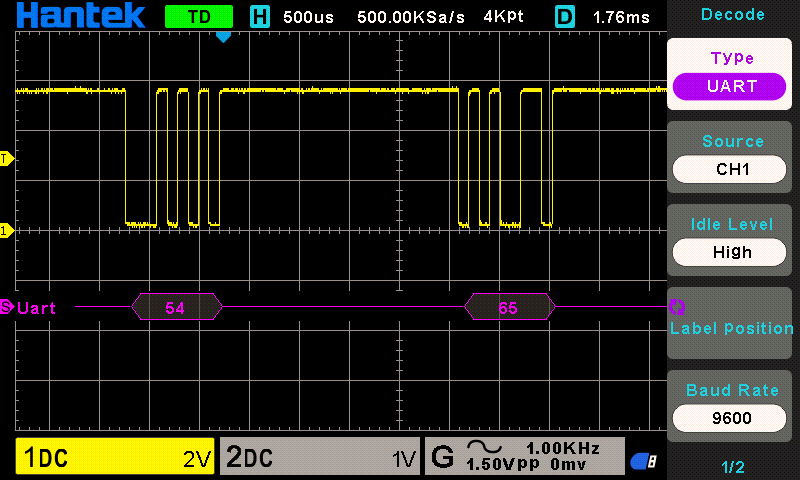Click the purple Label Position knob icon

(x=677, y=307)
